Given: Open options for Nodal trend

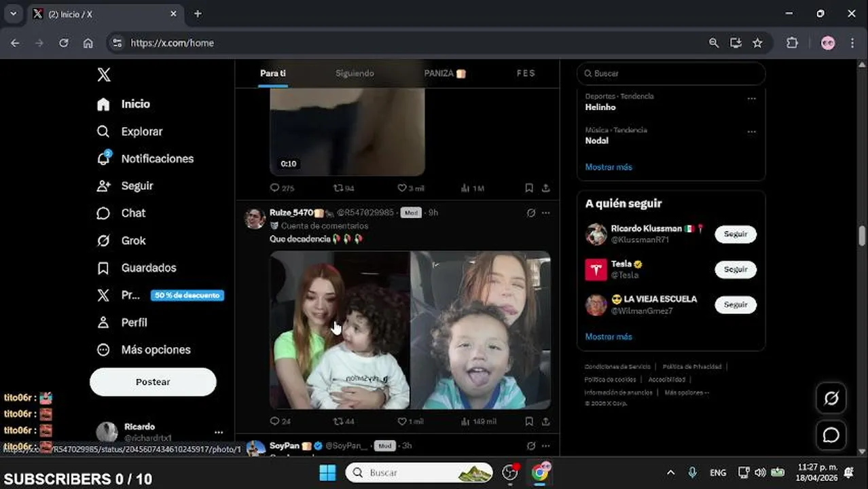Looking at the screenshot, I should [751, 132].
